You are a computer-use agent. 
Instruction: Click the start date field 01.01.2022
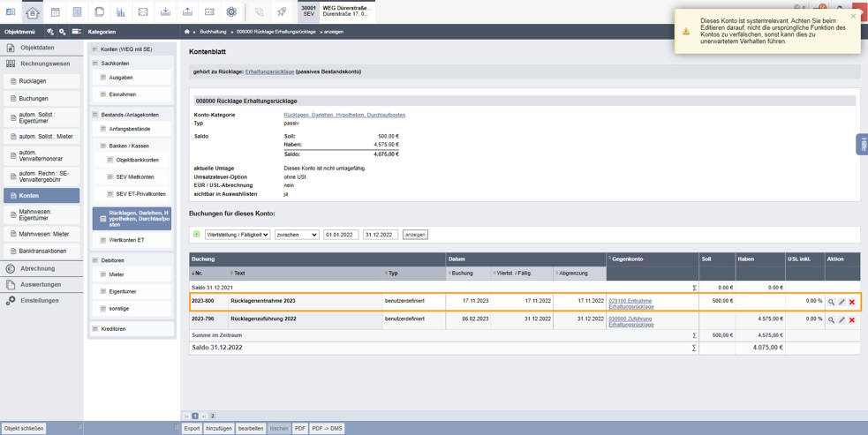pyautogui.click(x=341, y=235)
